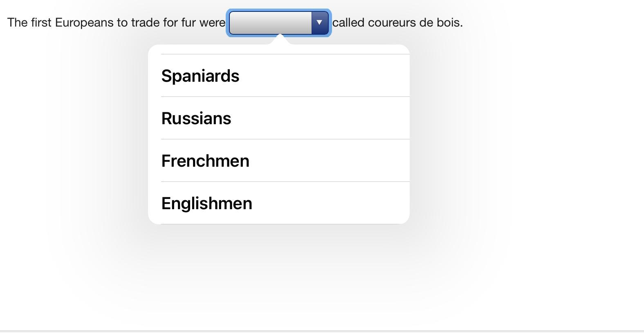Click the word 'Europeans' in the sentence
This screenshot has width=644, height=333.
[x=84, y=22]
